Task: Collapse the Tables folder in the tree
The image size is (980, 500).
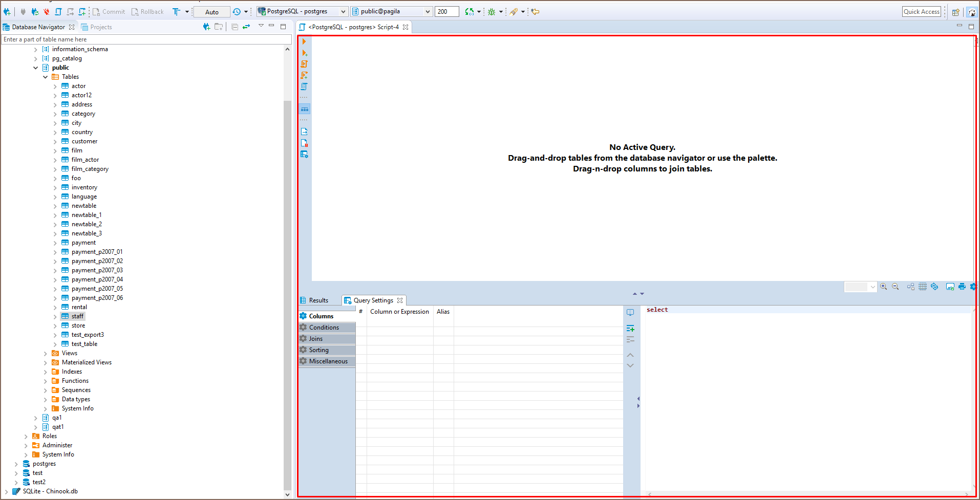Action: pyautogui.click(x=46, y=77)
